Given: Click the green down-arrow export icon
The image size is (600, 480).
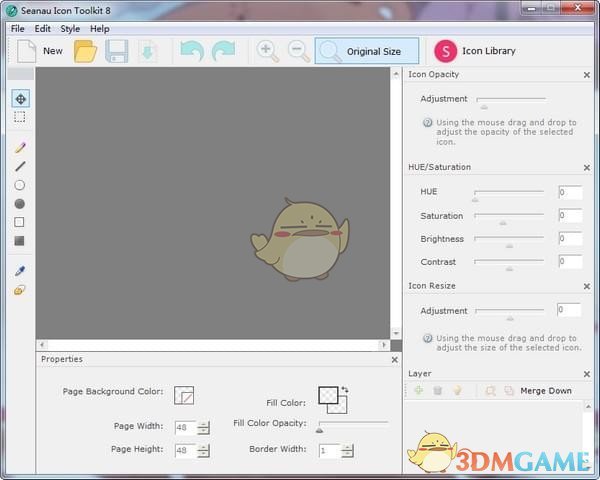Looking at the screenshot, I should [x=148, y=51].
